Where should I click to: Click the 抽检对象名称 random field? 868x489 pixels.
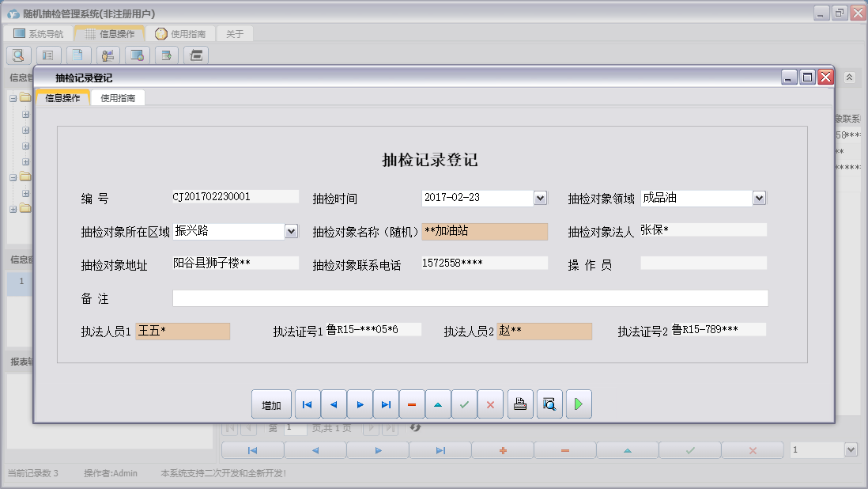484,231
